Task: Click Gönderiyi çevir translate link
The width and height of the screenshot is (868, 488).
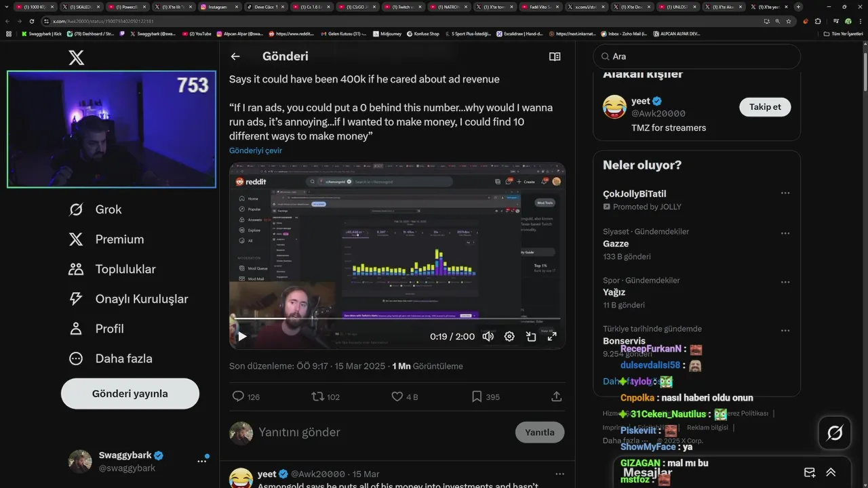Action: click(x=256, y=150)
